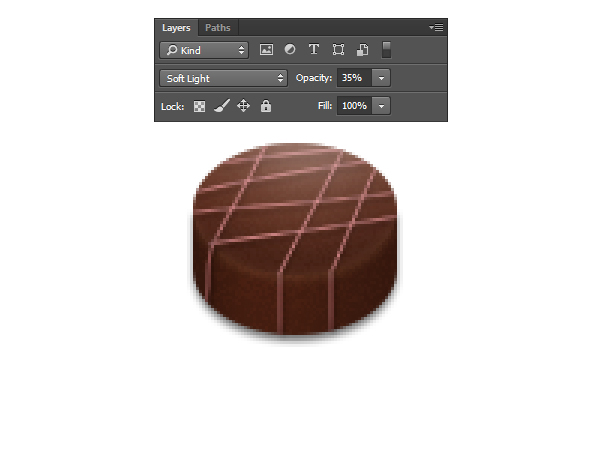Toggle lock position icon
This screenshot has width=600, height=449.
[x=243, y=105]
